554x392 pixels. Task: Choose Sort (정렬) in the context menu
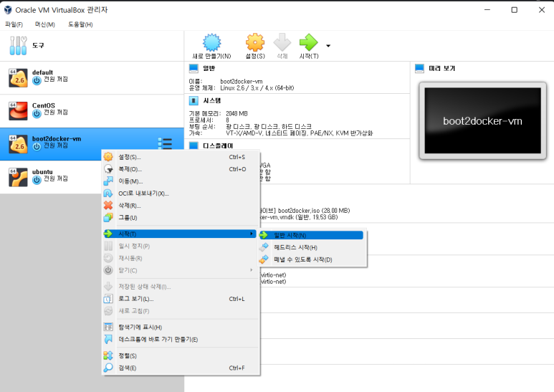point(181,355)
